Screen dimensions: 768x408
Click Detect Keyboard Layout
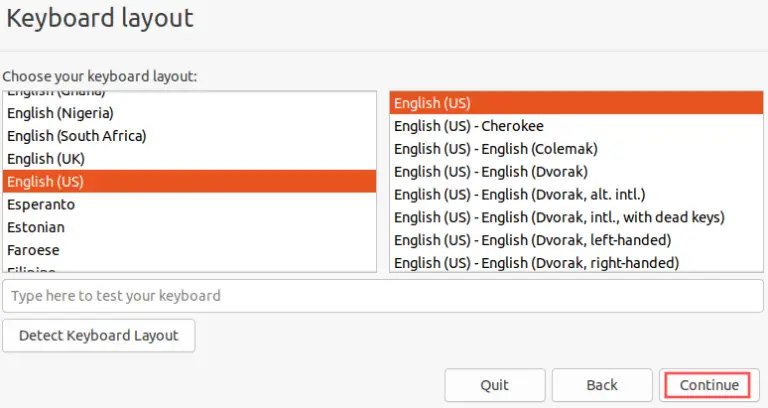98,336
